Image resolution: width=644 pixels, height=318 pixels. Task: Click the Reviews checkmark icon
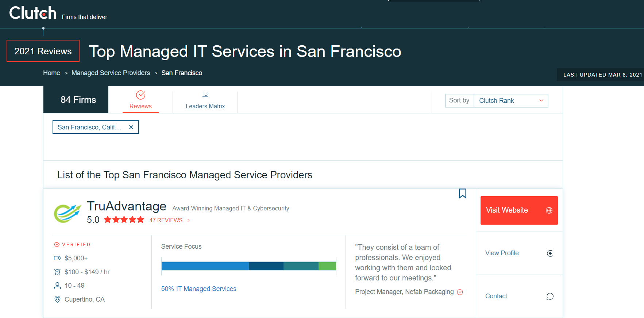pos(140,95)
